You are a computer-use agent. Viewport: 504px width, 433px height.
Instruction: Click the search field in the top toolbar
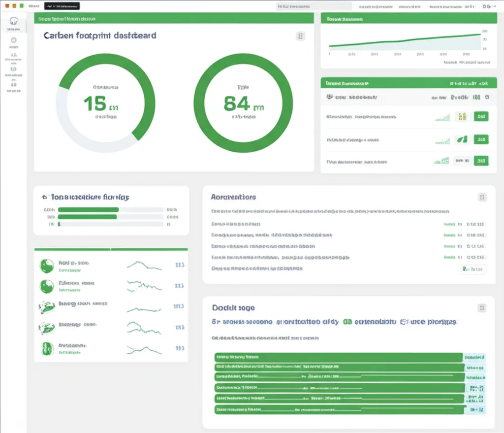315,6
